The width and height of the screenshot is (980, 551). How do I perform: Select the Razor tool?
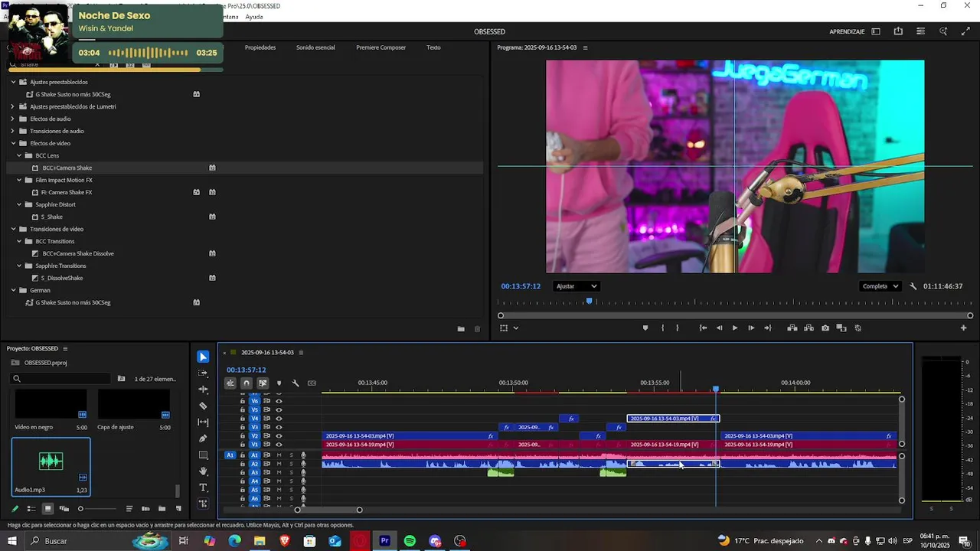pyautogui.click(x=203, y=406)
